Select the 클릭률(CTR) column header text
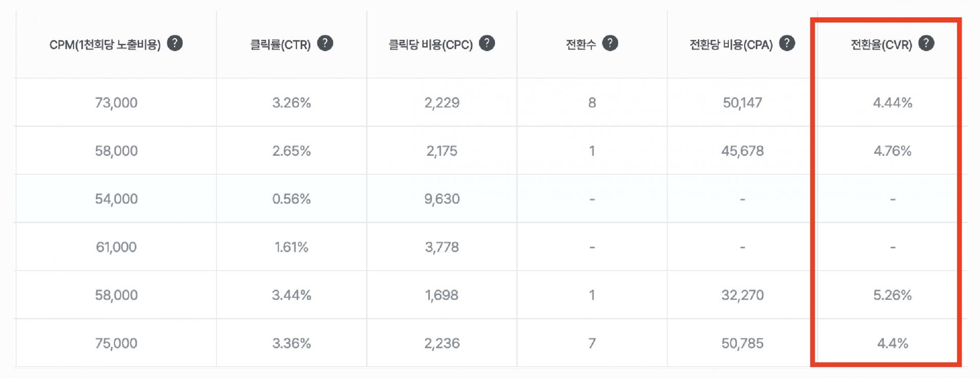The width and height of the screenshot is (980, 378). pos(280,45)
